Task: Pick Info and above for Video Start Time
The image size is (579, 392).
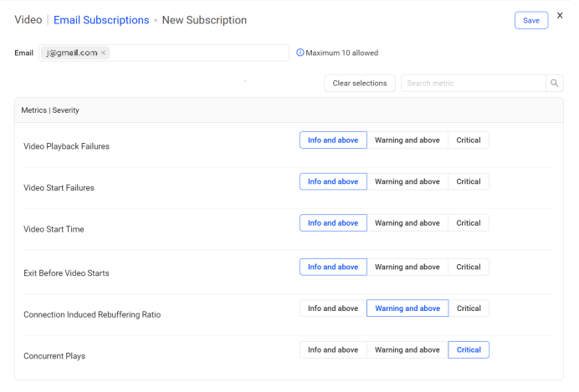Action: coord(333,223)
